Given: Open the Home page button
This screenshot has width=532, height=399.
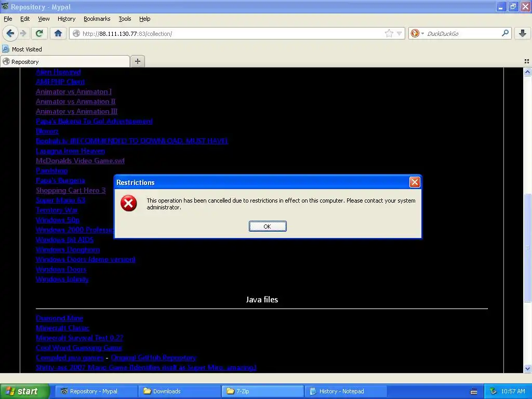Looking at the screenshot, I should [58, 33].
